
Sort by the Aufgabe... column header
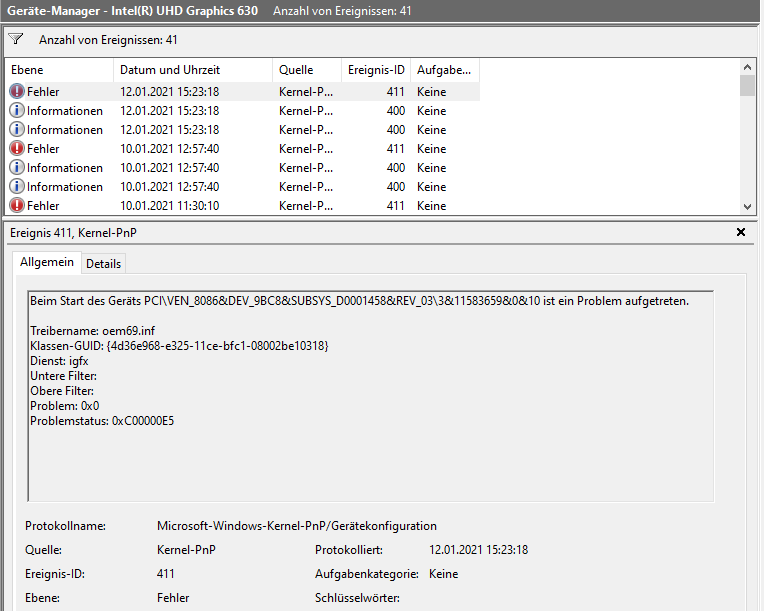coord(445,70)
